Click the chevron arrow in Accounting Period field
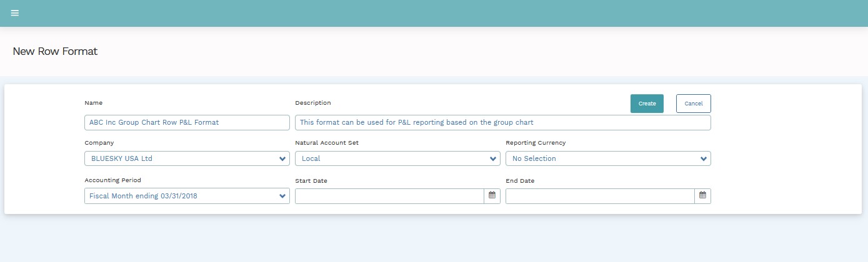Screen dimensions: 868x262 tap(282, 196)
